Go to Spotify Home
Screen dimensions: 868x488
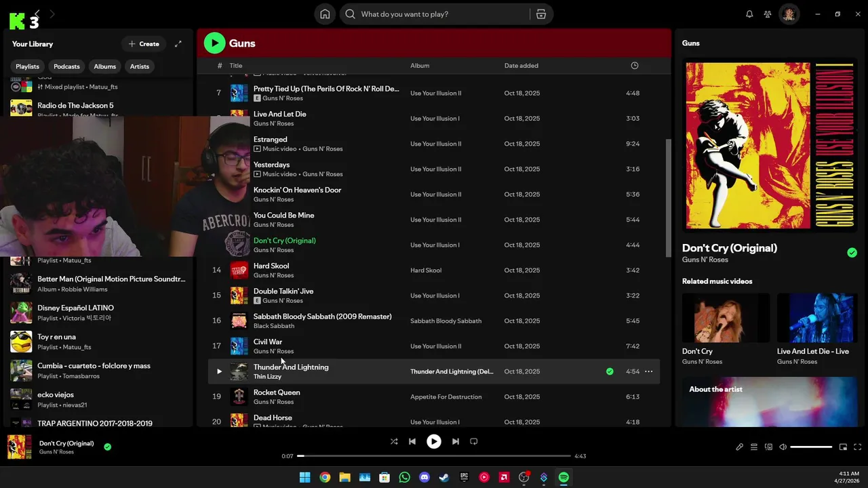pos(325,14)
